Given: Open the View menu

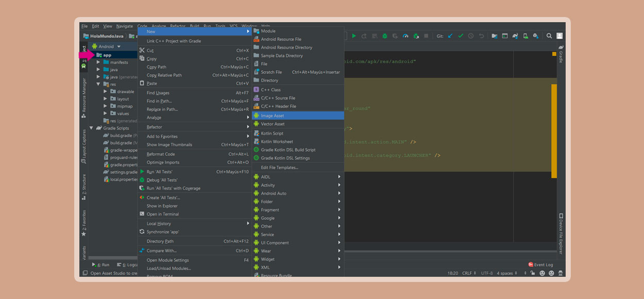Looking at the screenshot, I should [x=108, y=26].
